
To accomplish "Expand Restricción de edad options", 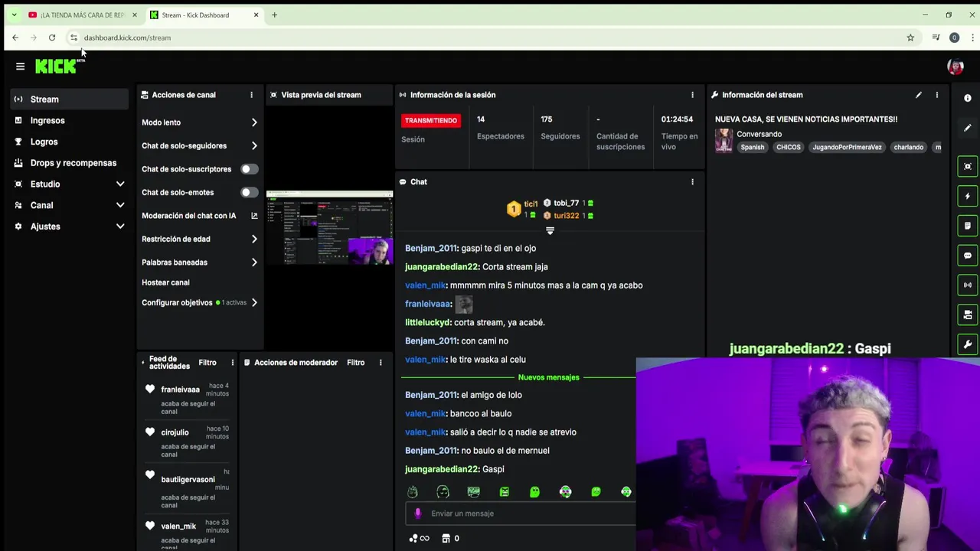I will coord(254,239).
